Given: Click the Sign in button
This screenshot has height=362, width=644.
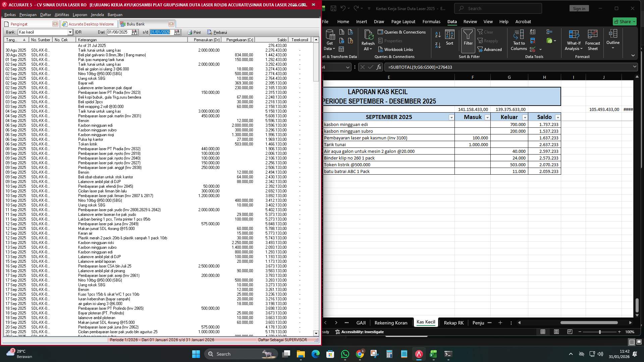Looking at the screenshot, I should [x=579, y=8].
